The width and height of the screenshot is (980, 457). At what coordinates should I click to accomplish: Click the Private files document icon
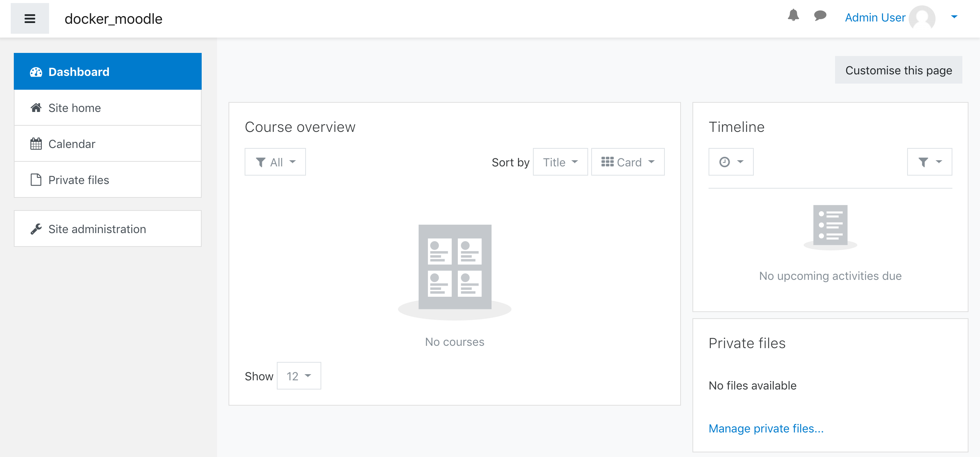click(x=36, y=180)
